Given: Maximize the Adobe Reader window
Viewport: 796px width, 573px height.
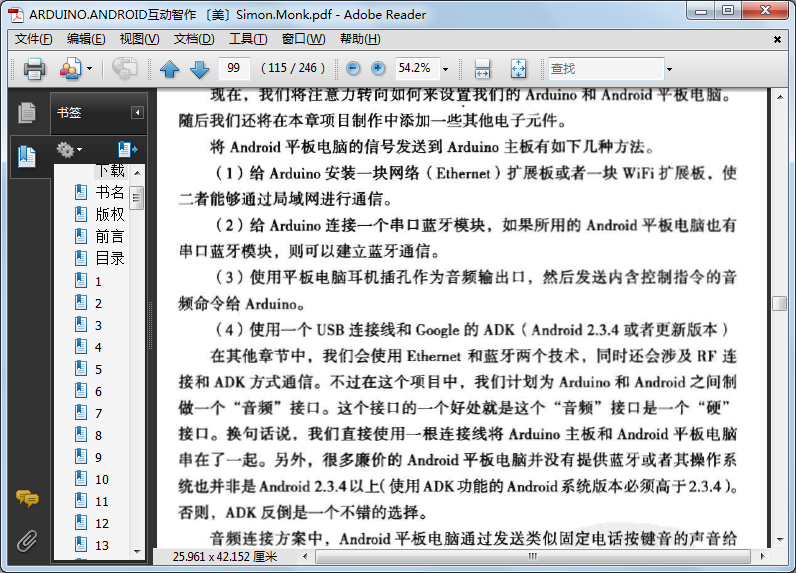Looking at the screenshot, I should (x=728, y=11).
